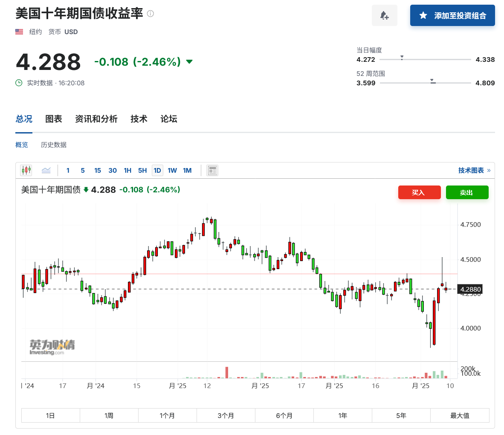504x435 pixels.
Task: Click the day's low value 4.272
Action: [366, 59]
